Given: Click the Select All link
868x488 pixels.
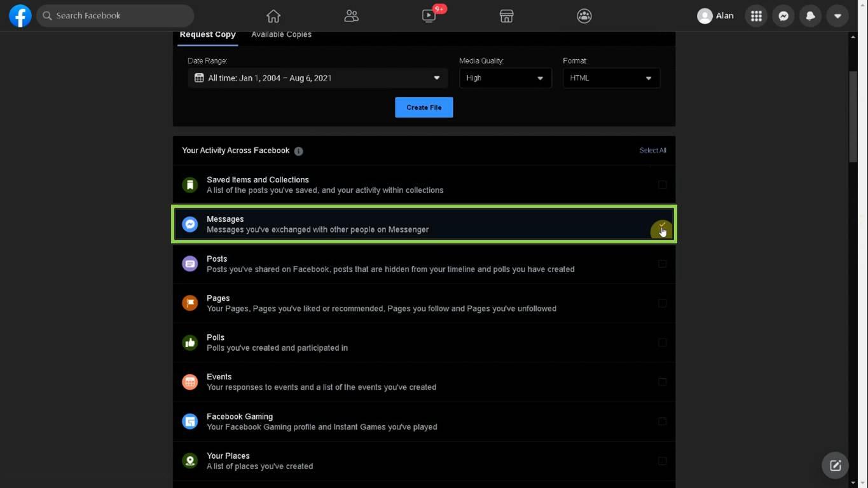Looking at the screenshot, I should 652,151.
